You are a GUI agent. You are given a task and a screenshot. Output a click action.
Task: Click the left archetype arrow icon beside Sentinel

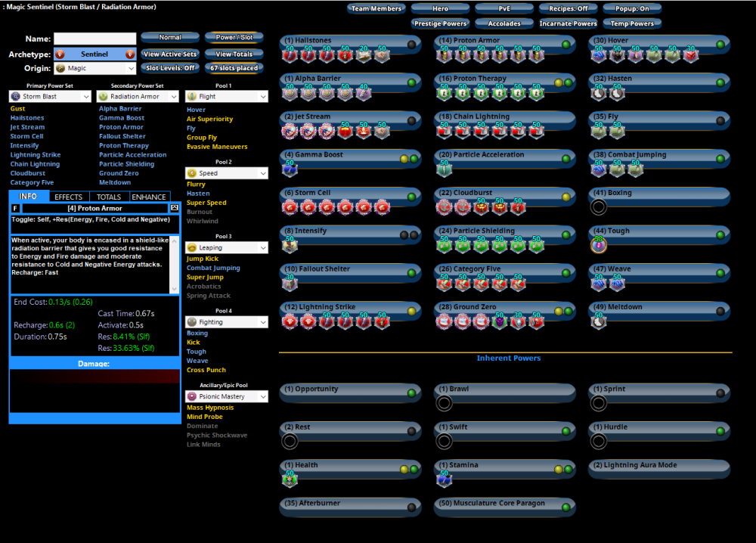[x=60, y=54]
